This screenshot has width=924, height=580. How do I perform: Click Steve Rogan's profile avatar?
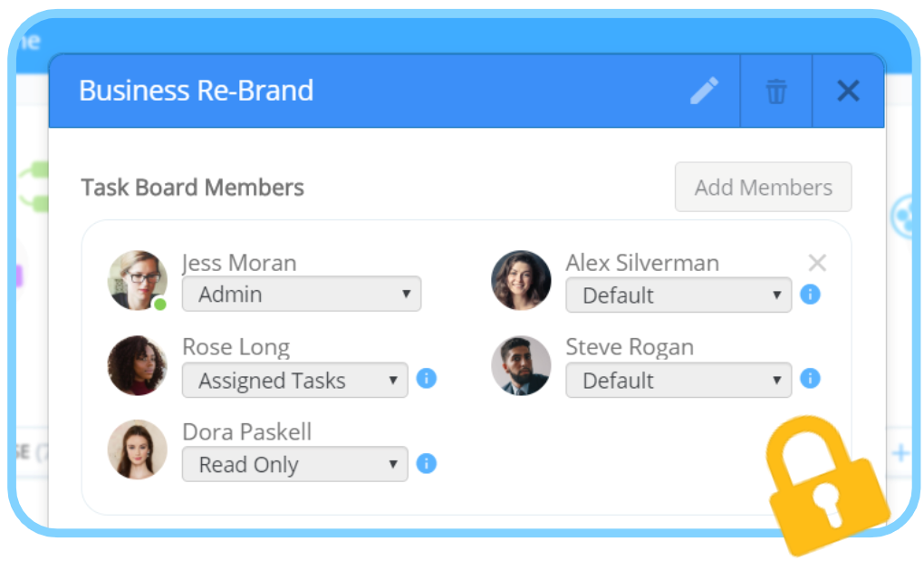[521, 365]
